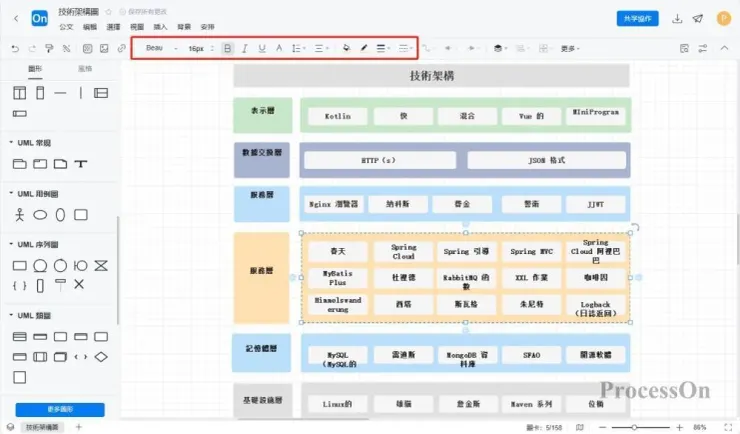Open the line style dropdown
The height and width of the screenshot is (434, 740).
click(x=405, y=48)
